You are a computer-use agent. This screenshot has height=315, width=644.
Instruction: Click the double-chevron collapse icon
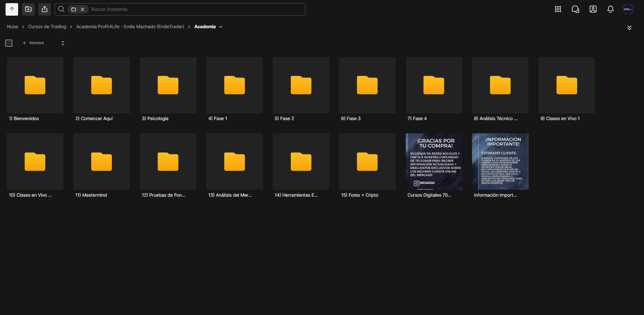[x=629, y=28]
